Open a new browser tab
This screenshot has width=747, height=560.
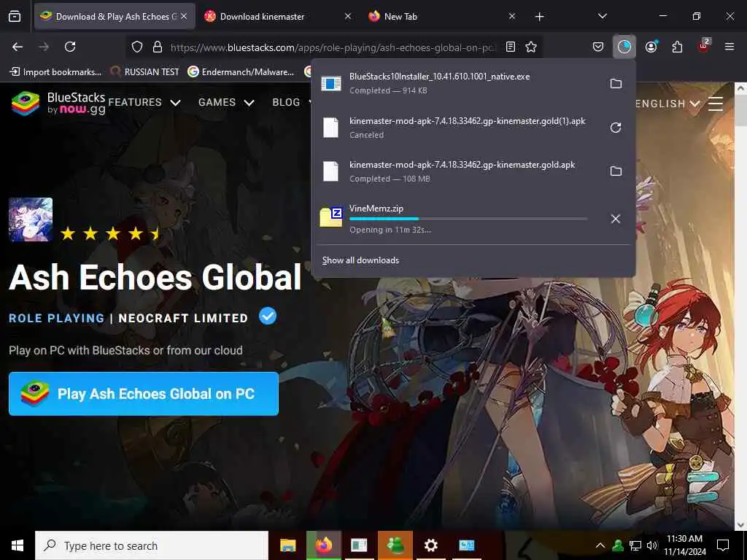pos(539,17)
